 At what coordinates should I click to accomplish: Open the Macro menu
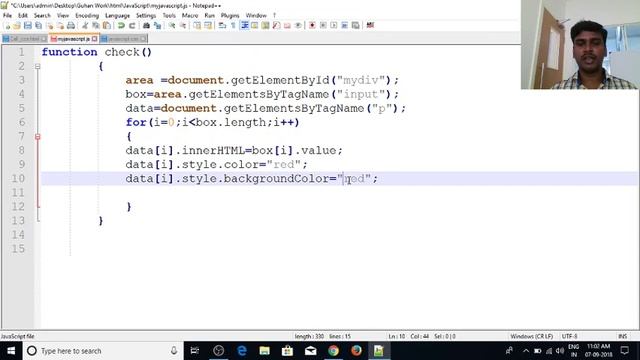[190, 16]
